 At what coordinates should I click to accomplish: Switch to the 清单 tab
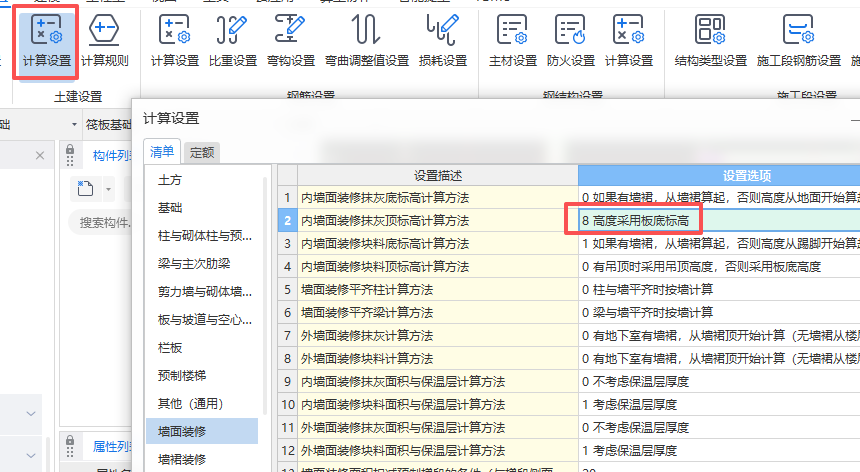(162, 152)
